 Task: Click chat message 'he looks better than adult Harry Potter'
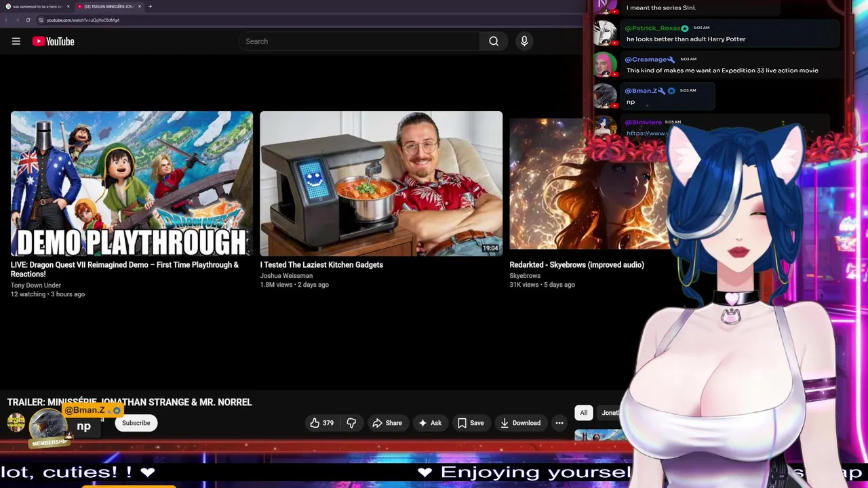686,39
